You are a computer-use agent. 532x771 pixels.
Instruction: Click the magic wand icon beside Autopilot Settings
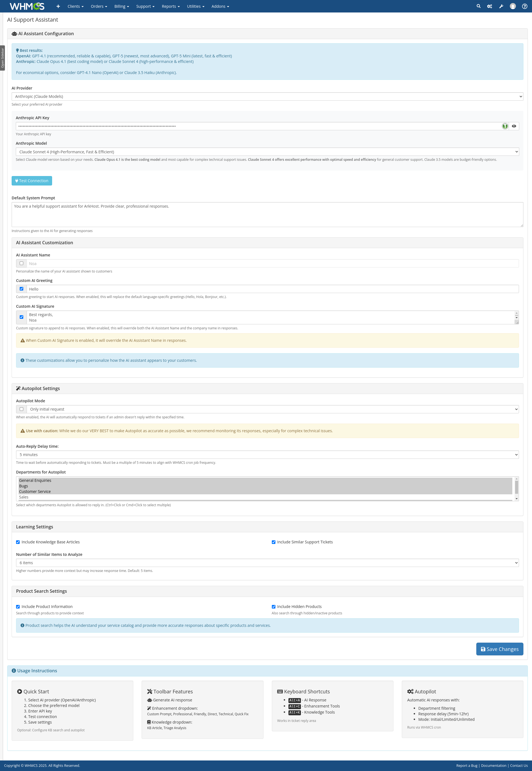coord(18,388)
